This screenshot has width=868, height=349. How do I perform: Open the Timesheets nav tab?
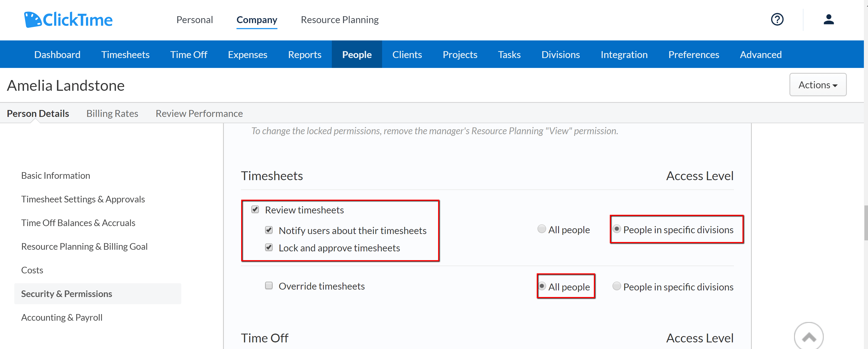coord(125,54)
